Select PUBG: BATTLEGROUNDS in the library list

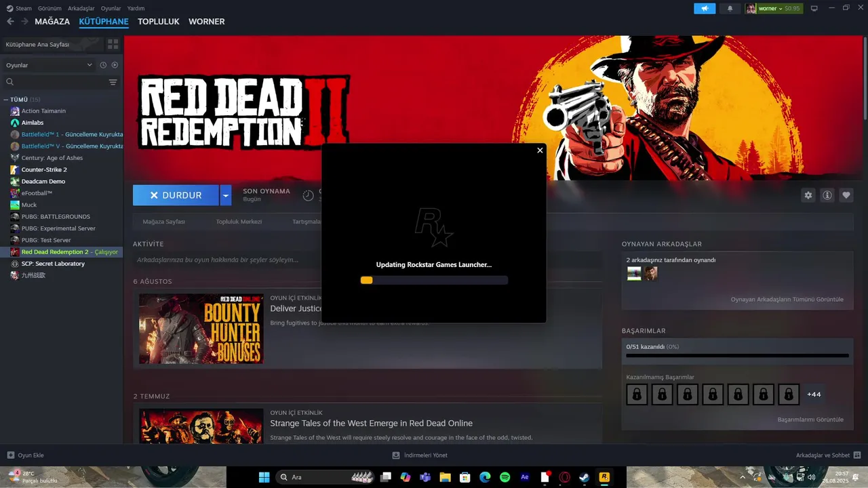56,216
